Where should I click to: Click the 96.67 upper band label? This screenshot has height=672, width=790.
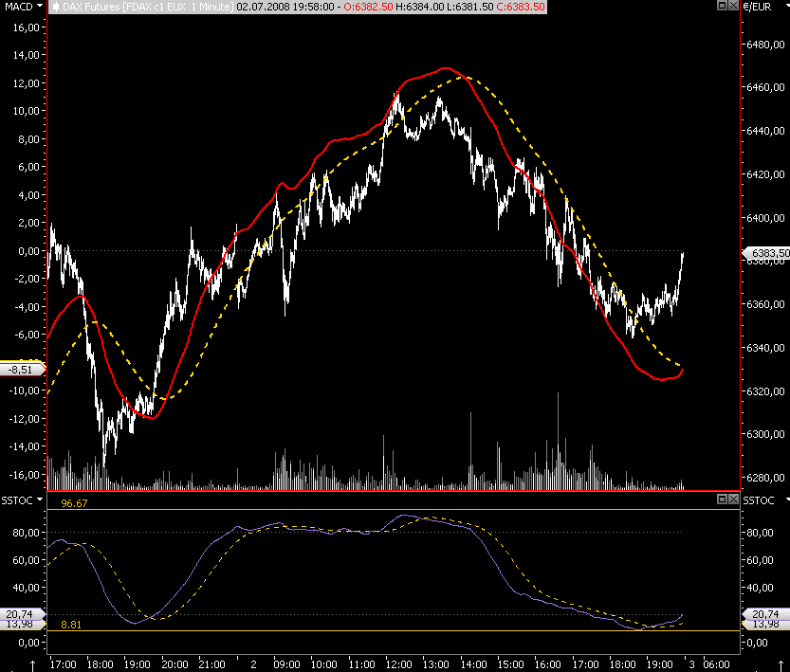(x=74, y=503)
